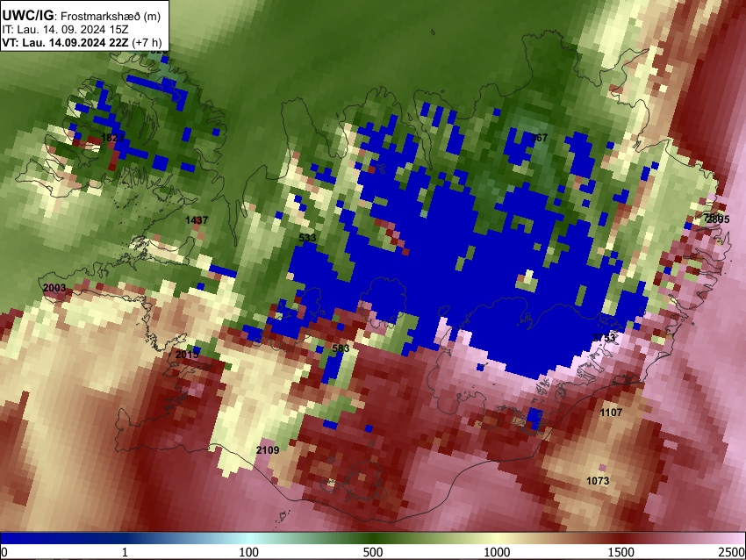This screenshot has width=746, height=560.
Task: Click the 1073 value label on the map
Action: point(598,481)
